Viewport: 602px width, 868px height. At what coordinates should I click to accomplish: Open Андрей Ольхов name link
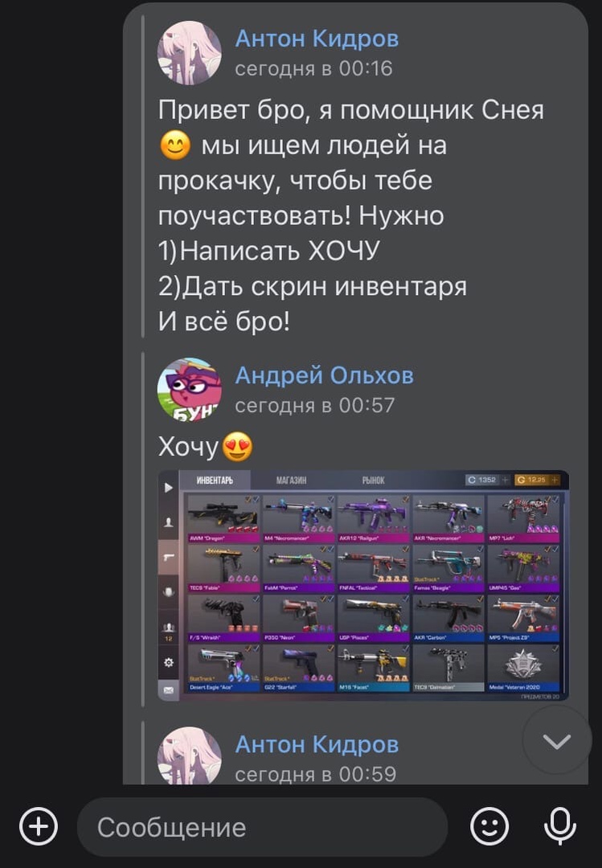click(324, 375)
